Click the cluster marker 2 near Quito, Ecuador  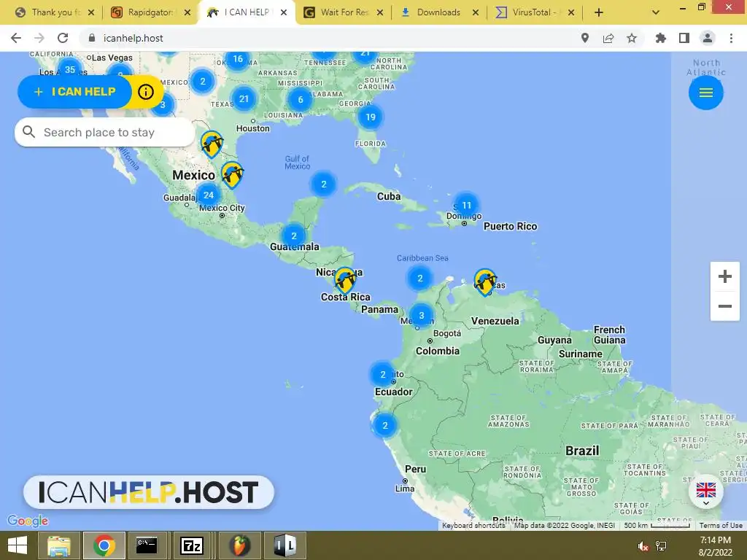[382, 374]
